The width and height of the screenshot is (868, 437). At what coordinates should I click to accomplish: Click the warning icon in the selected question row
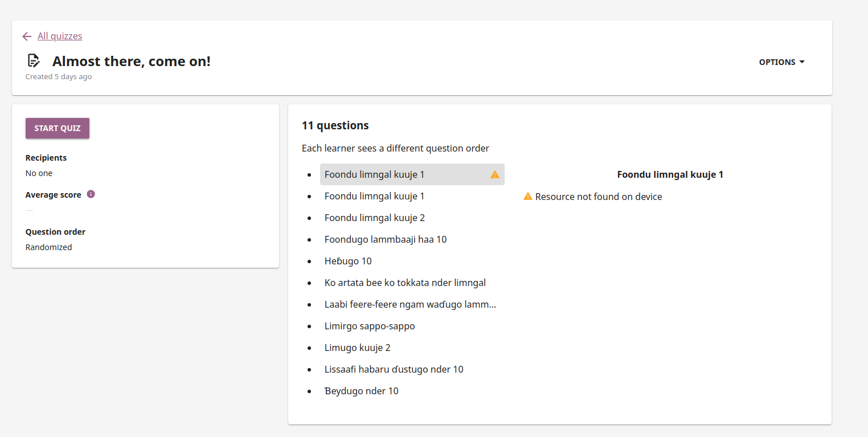[x=494, y=174]
